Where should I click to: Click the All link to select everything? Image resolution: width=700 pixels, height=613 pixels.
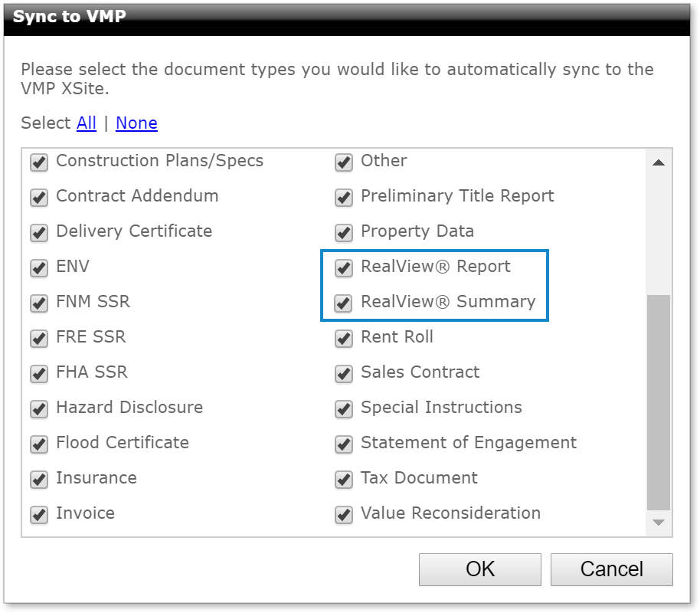pyautogui.click(x=87, y=123)
